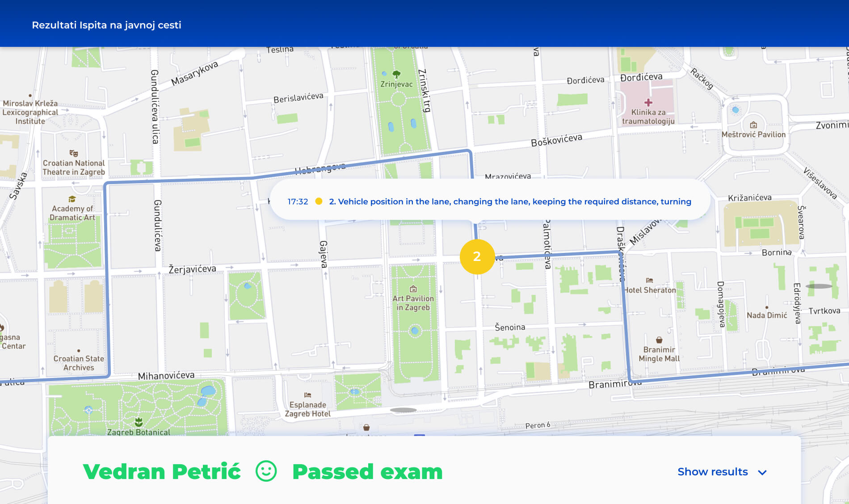The height and width of the screenshot is (504, 849).
Task: Click the Croatian National Theatre masks icon
Action: [74, 153]
